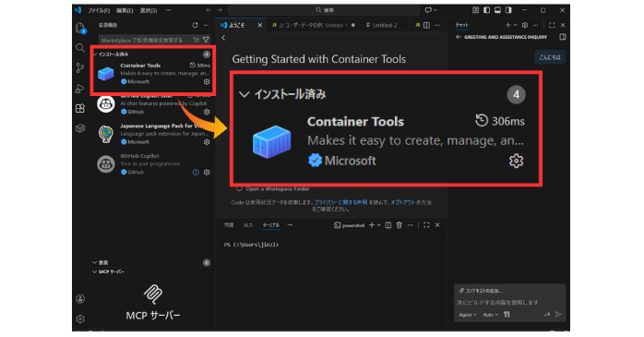Screen dimensions: 644x337
Task: Open the Manage gear in the activity bar
Action: click(80, 319)
